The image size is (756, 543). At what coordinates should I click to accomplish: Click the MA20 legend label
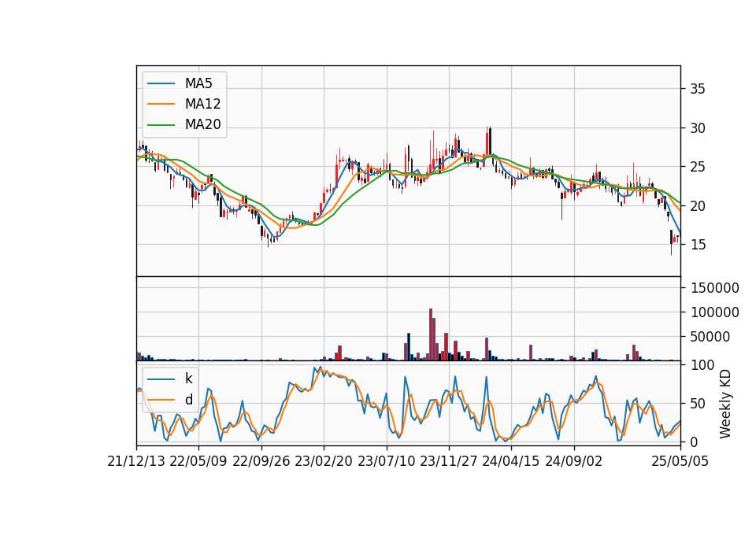pos(202,124)
